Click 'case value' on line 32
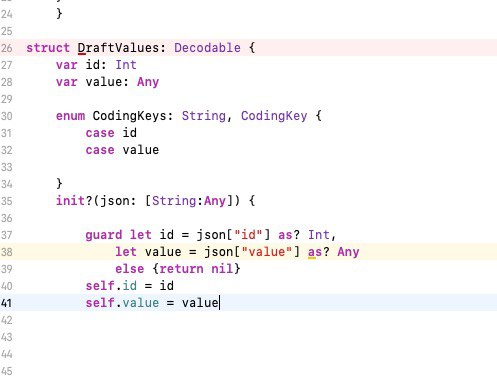The image size is (497, 380). (x=122, y=150)
